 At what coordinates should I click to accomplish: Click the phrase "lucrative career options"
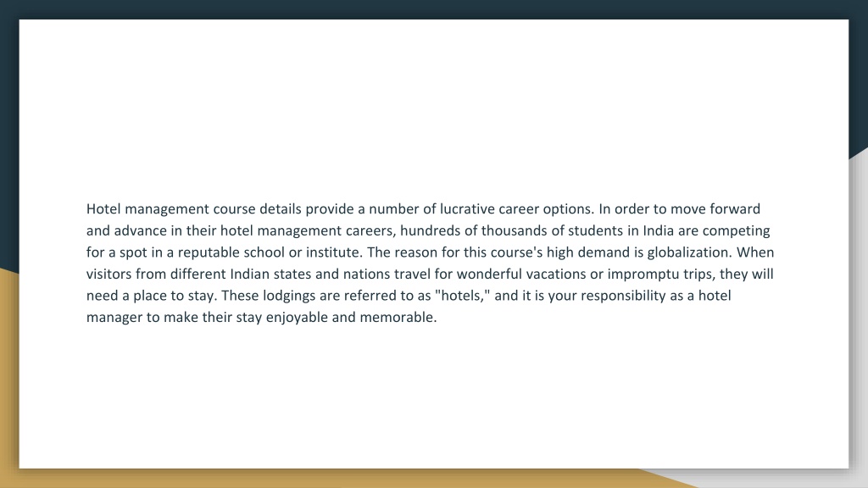click(516, 209)
